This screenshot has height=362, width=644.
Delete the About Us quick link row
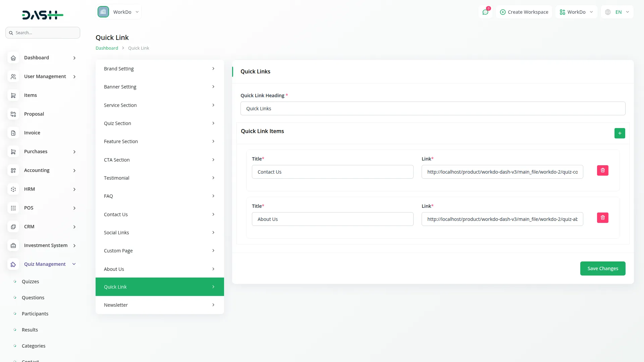coord(602,218)
